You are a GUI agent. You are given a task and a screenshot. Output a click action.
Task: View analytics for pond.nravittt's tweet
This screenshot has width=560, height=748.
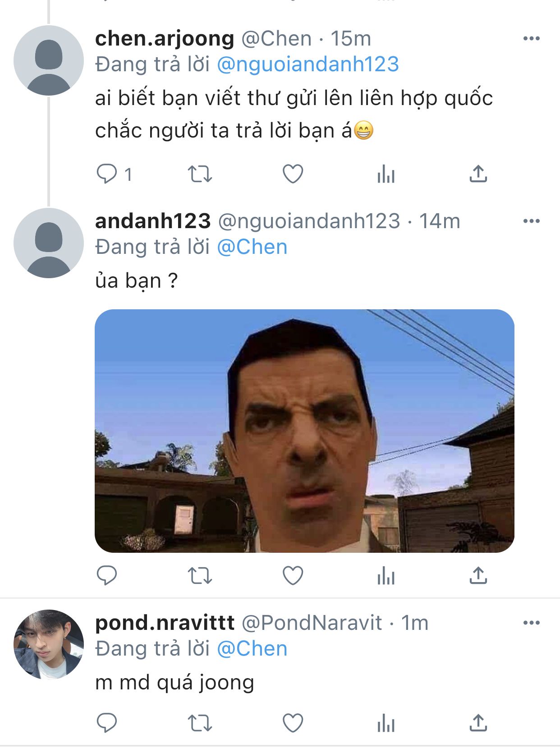(386, 723)
